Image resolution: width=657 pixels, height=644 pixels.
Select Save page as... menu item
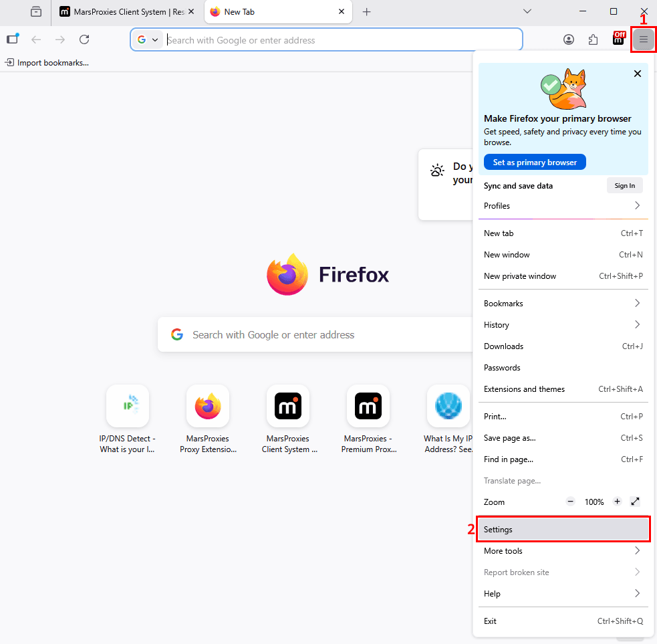click(563, 438)
